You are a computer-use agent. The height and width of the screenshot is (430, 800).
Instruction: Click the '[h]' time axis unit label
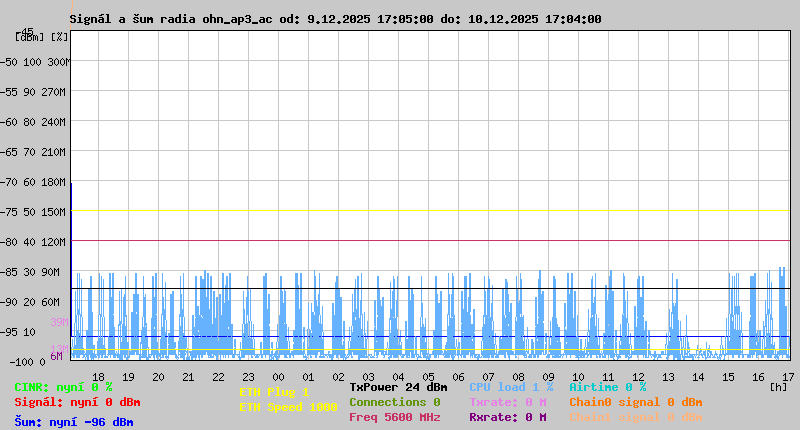778,385
